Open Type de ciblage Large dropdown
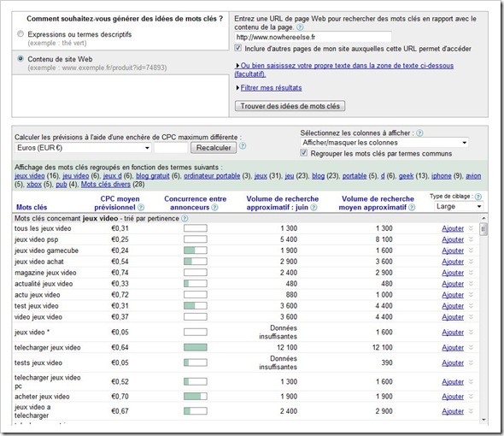This screenshot has width=504, height=436. [x=459, y=206]
